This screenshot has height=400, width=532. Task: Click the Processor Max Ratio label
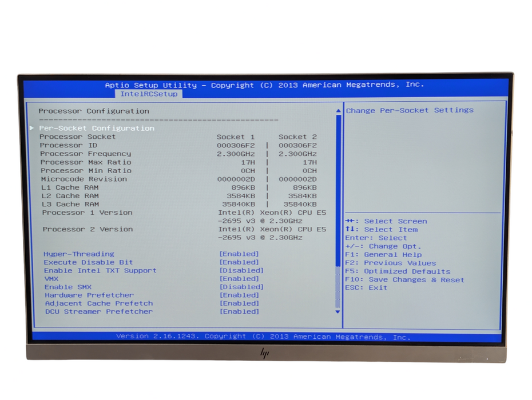(x=85, y=162)
